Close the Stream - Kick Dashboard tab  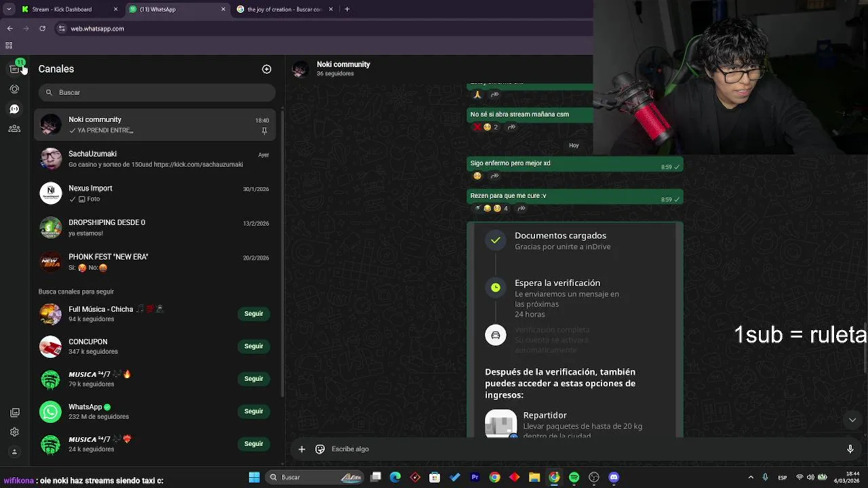115,9
